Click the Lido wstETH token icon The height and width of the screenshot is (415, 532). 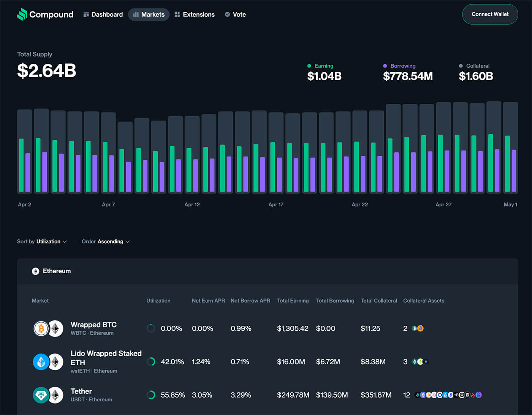point(41,362)
